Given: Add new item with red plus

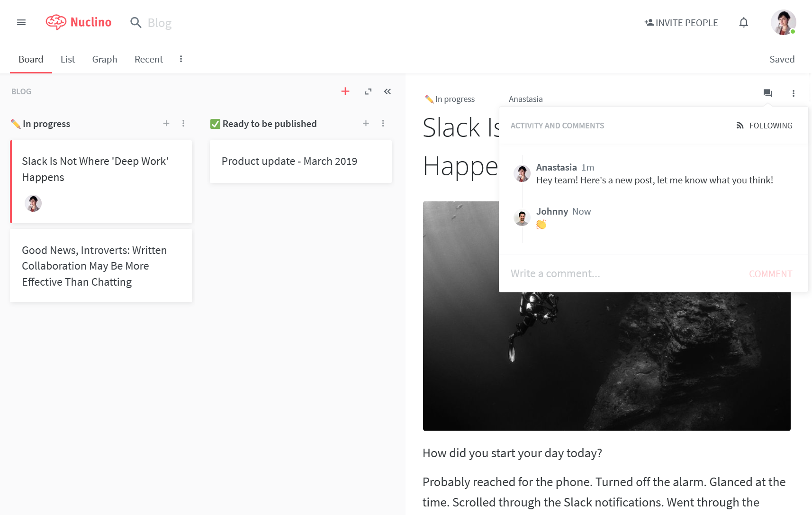Looking at the screenshot, I should click(x=345, y=91).
